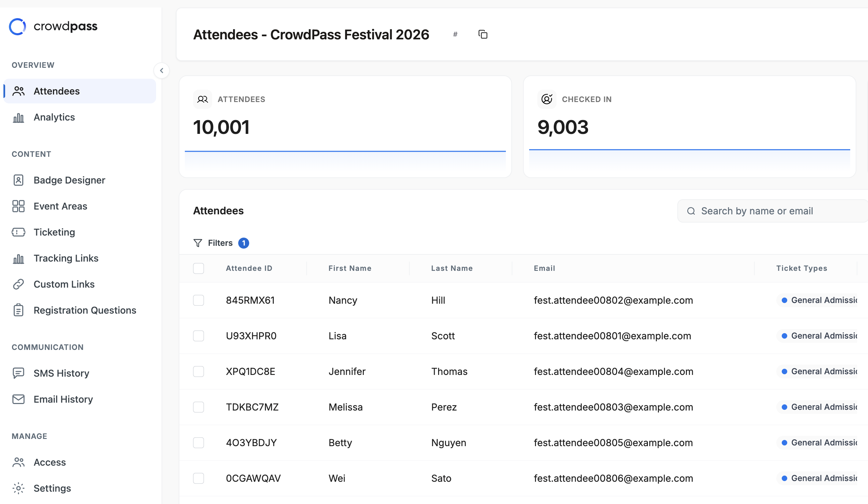Click General Admission tag in Nancy Hill row

pyautogui.click(x=817, y=300)
